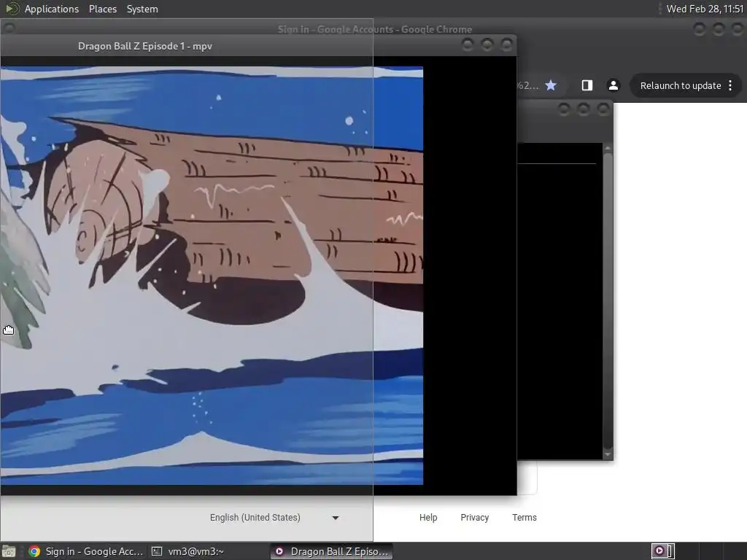Maximize the terminal window behind mpv

click(583, 109)
